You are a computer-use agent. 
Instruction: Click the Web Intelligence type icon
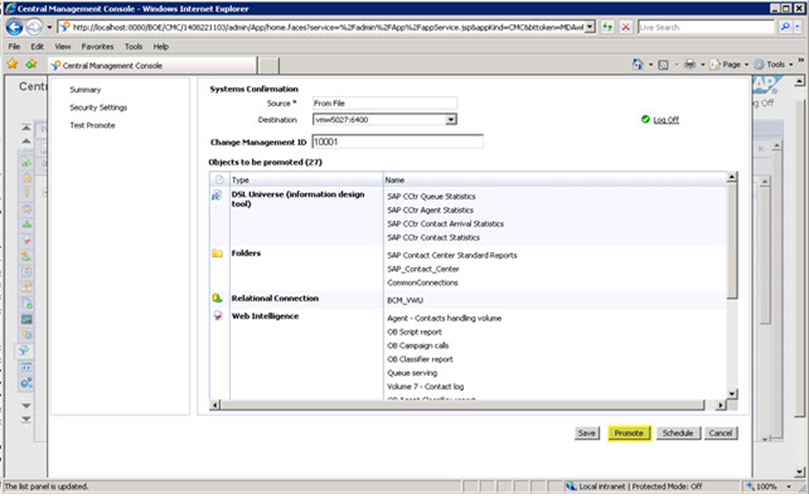[x=217, y=316]
